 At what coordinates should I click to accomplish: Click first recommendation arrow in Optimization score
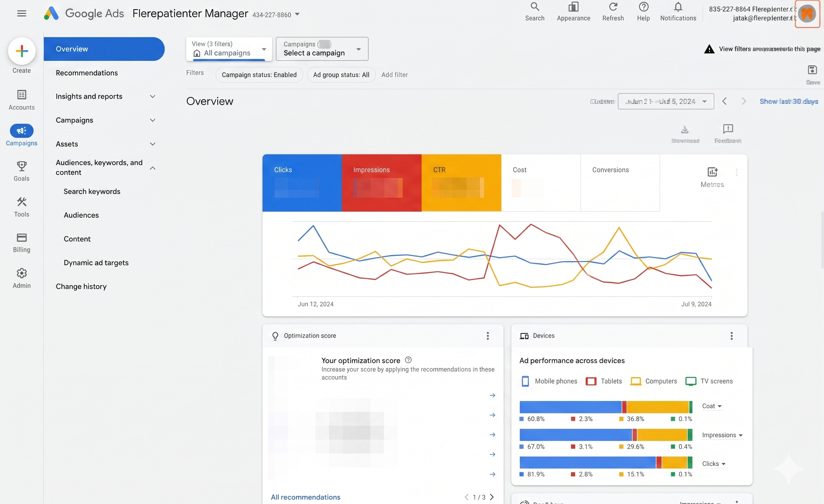pyautogui.click(x=492, y=395)
